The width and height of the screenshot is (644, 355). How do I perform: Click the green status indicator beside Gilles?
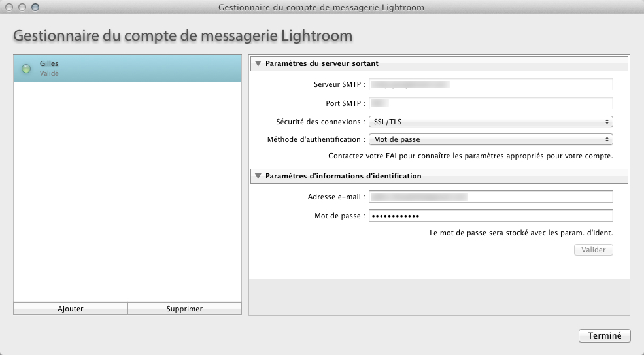click(x=26, y=69)
